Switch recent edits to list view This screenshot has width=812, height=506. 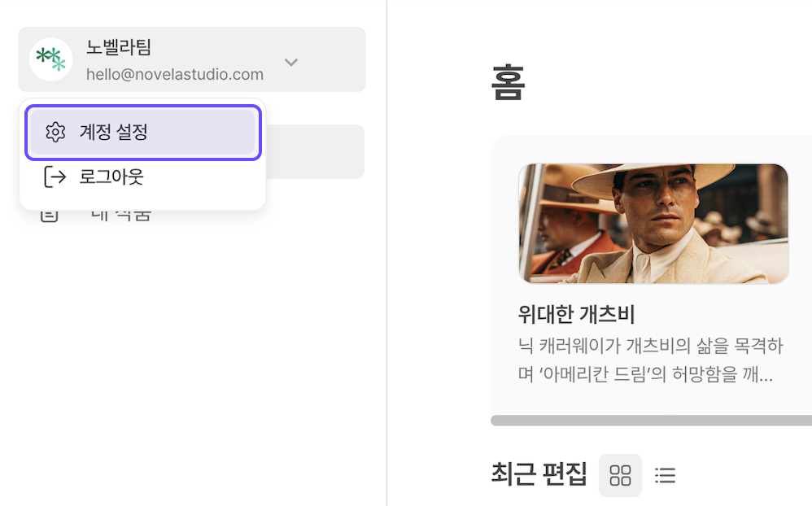[x=665, y=475]
